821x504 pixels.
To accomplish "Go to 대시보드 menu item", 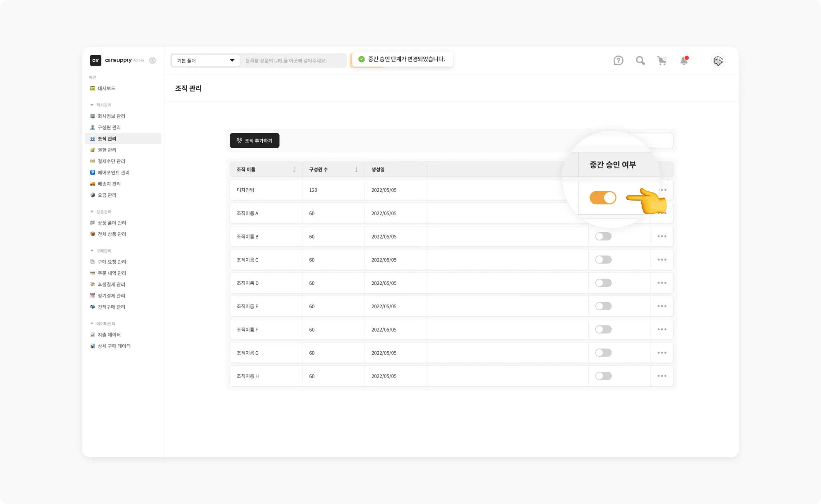I will tap(106, 88).
